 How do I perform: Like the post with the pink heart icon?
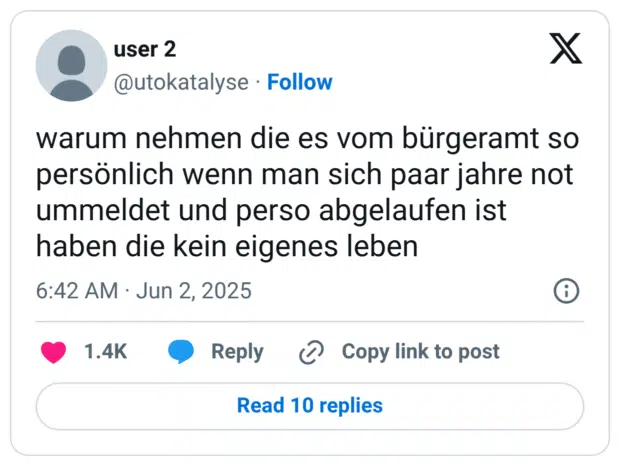click(x=53, y=352)
